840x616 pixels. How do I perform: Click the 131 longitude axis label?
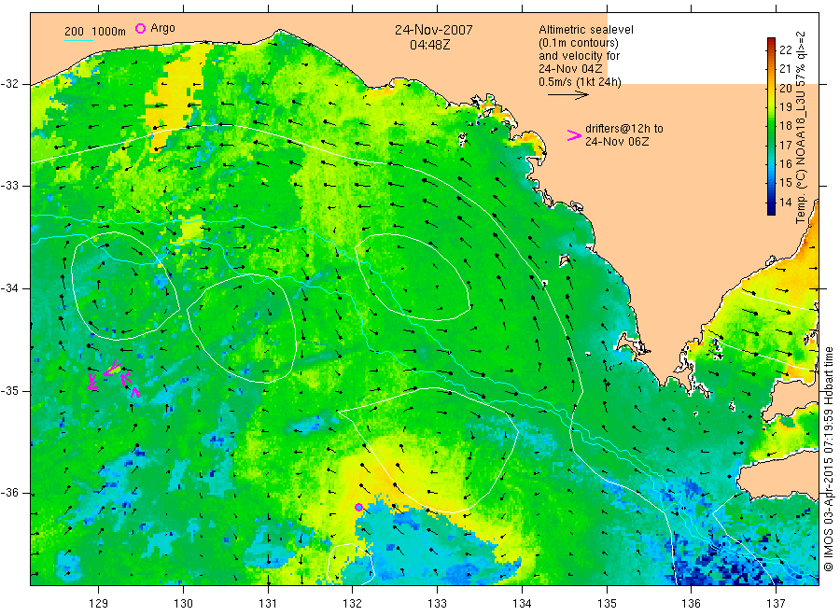point(268,604)
